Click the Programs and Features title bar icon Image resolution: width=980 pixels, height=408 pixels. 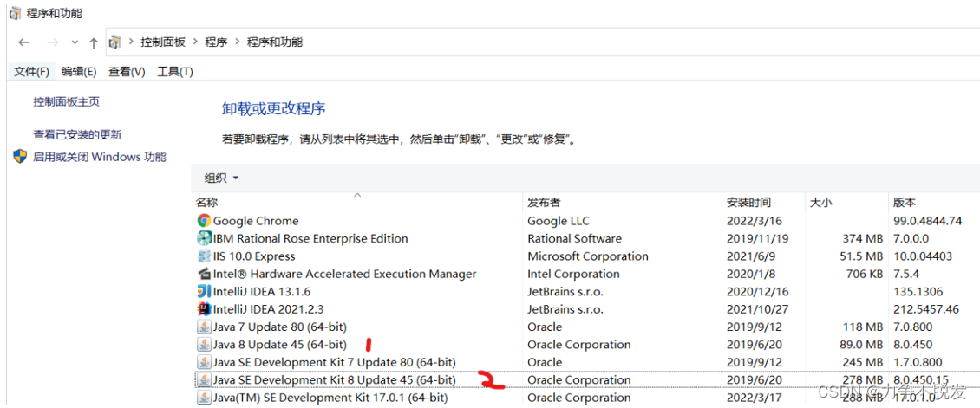[x=15, y=12]
